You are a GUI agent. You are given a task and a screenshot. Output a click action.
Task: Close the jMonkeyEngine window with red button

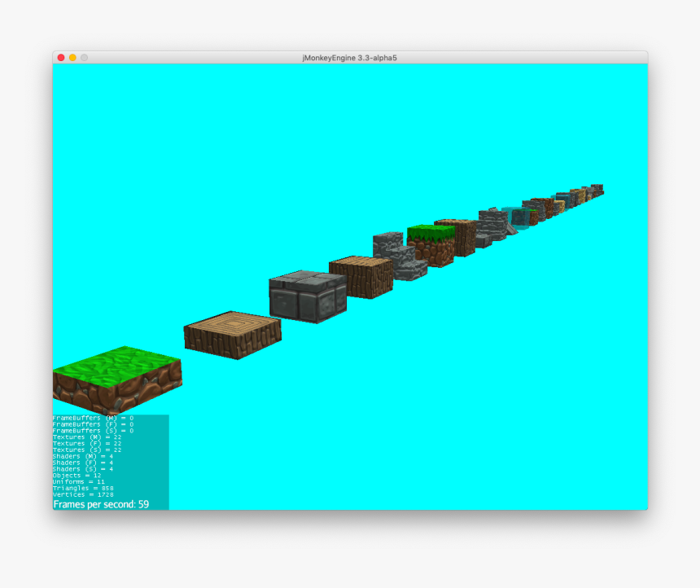coord(61,58)
